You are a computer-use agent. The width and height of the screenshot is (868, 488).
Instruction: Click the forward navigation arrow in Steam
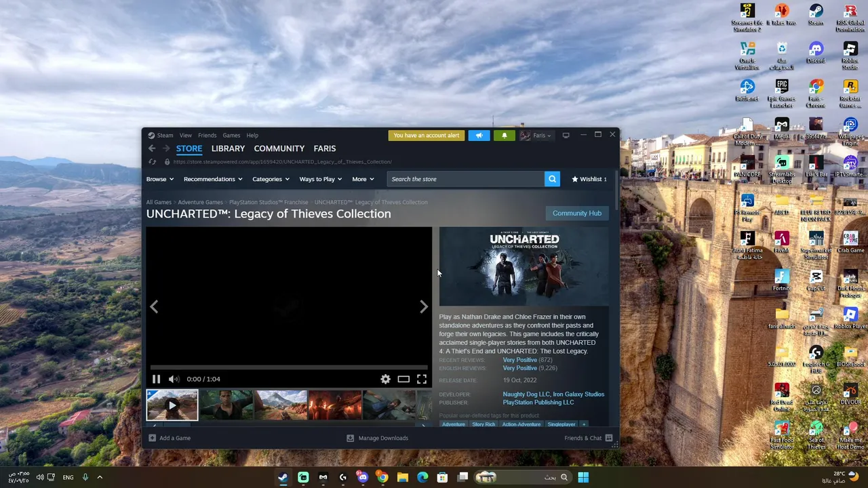[x=165, y=148]
